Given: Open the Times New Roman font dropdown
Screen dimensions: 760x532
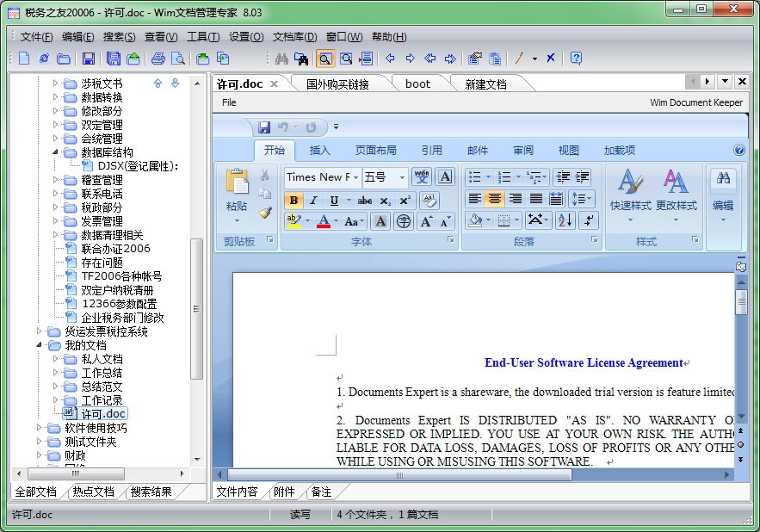Looking at the screenshot, I should [355, 177].
